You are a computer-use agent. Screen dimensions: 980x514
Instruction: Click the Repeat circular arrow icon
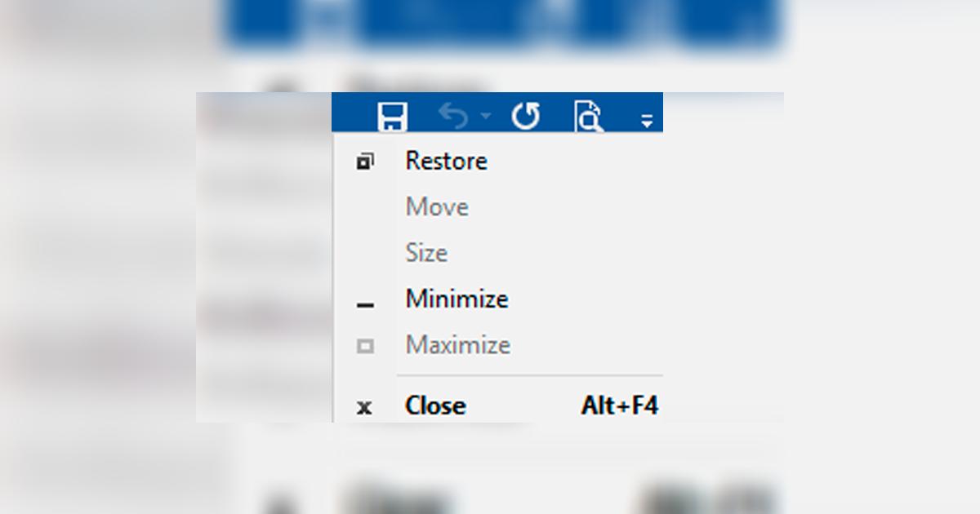(x=525, y=117)
